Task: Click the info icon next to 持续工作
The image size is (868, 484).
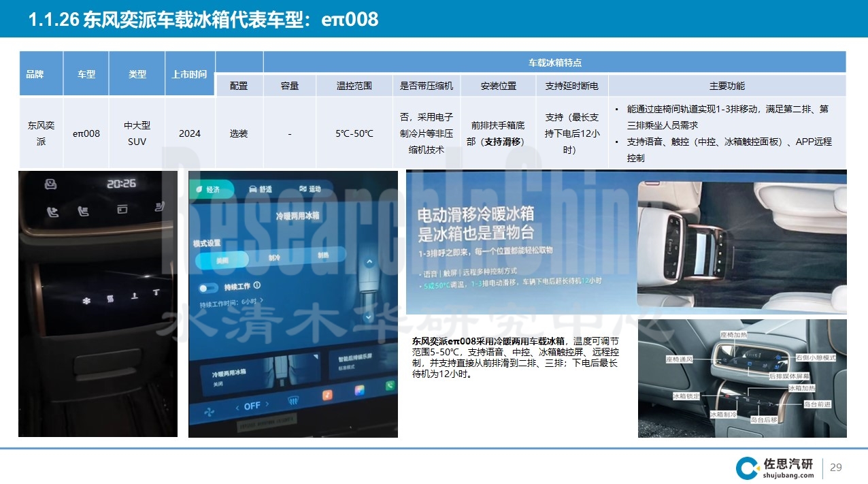Action: 256,286
